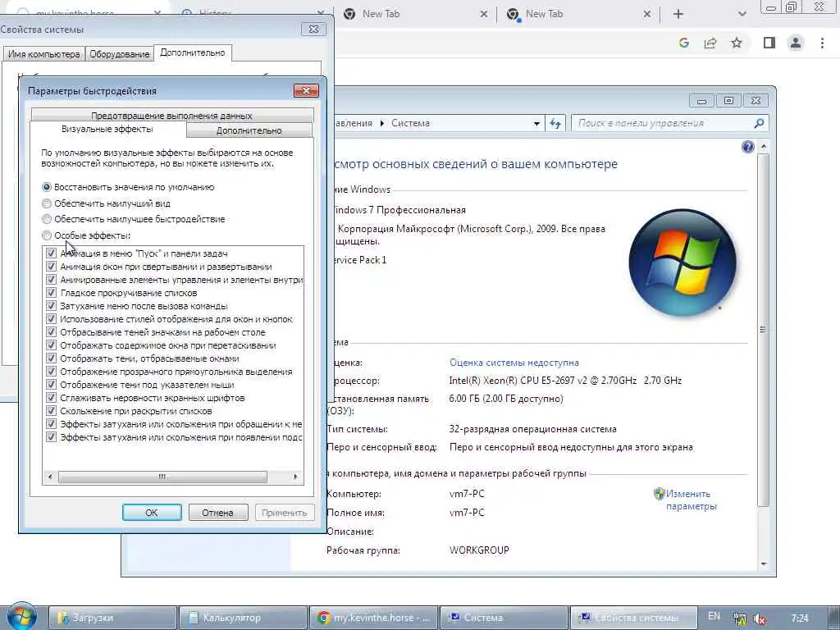This screenshot has height=630, width=840.
Task: Close the first New Tab tab
Action: click(x=484, y=14)
